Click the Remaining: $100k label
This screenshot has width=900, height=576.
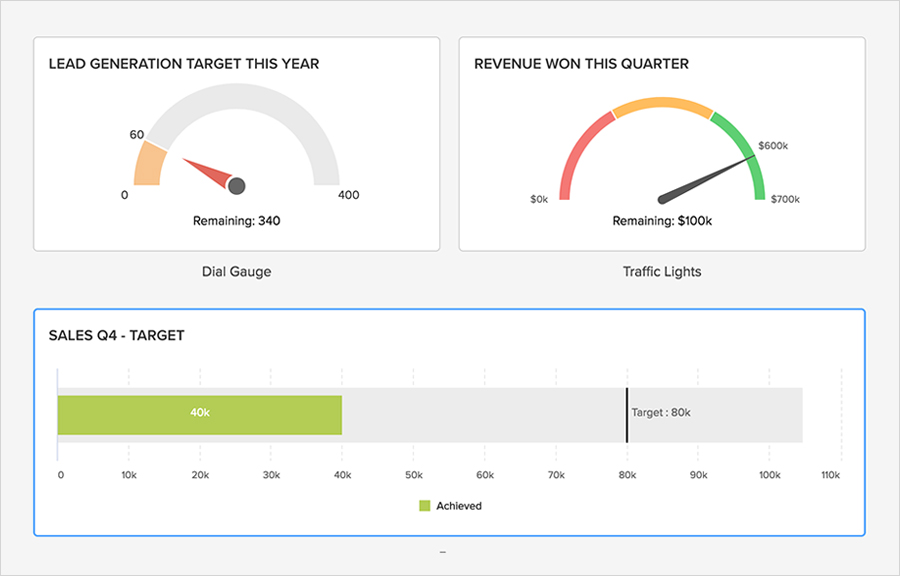[662, 221]
